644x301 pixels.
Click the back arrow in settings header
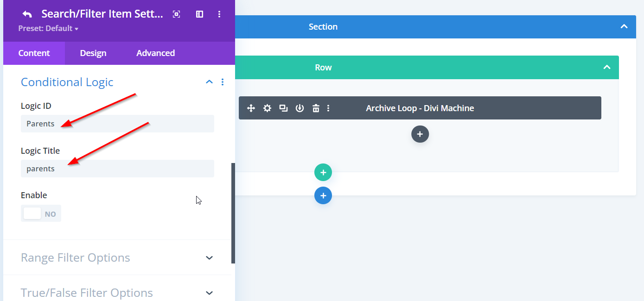tap(27, 14)
